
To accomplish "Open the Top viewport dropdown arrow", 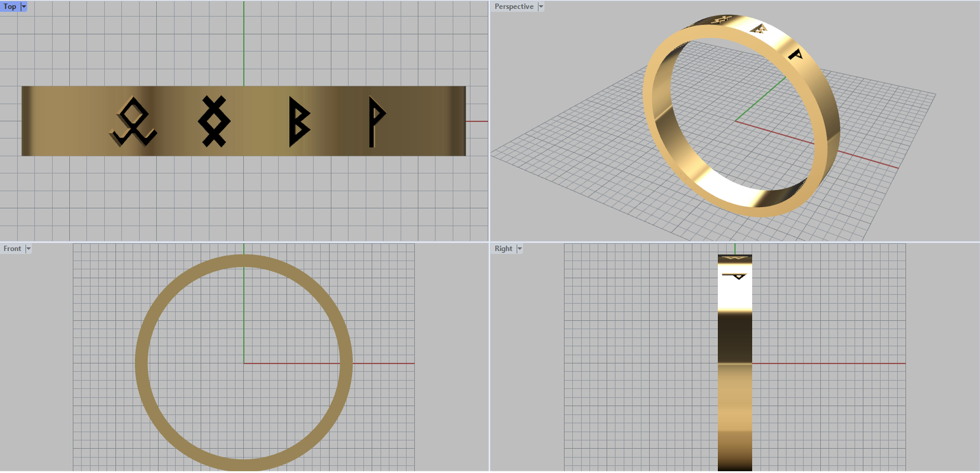I will pos(24,7).
